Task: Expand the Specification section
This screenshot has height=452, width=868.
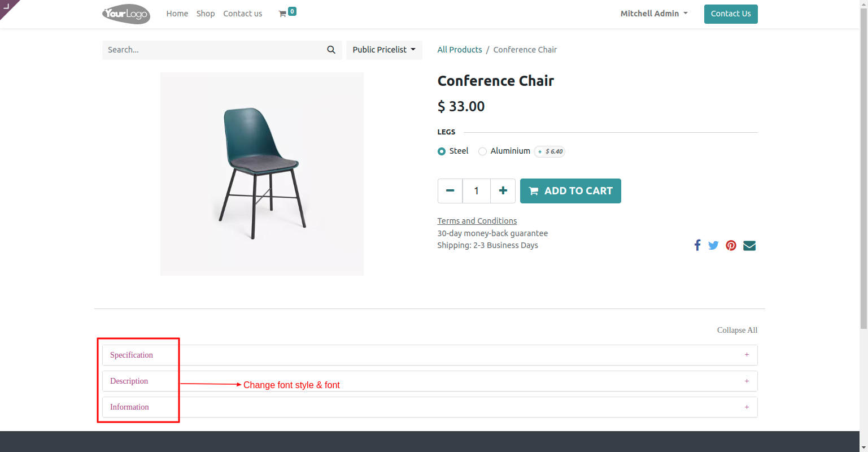Action: tap(430, 355)
